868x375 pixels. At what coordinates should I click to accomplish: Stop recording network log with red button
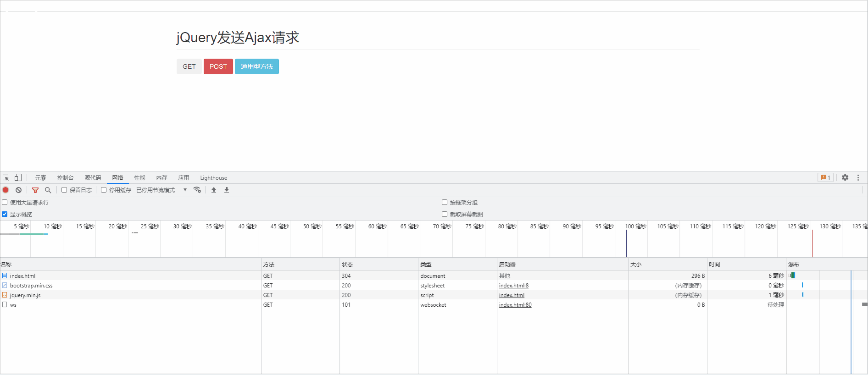coord(6,190)
